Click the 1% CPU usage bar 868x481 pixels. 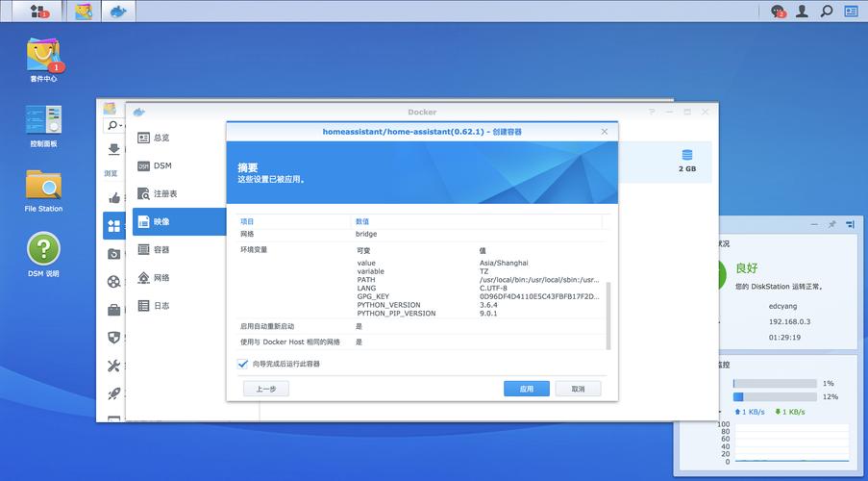click(775, 384)
